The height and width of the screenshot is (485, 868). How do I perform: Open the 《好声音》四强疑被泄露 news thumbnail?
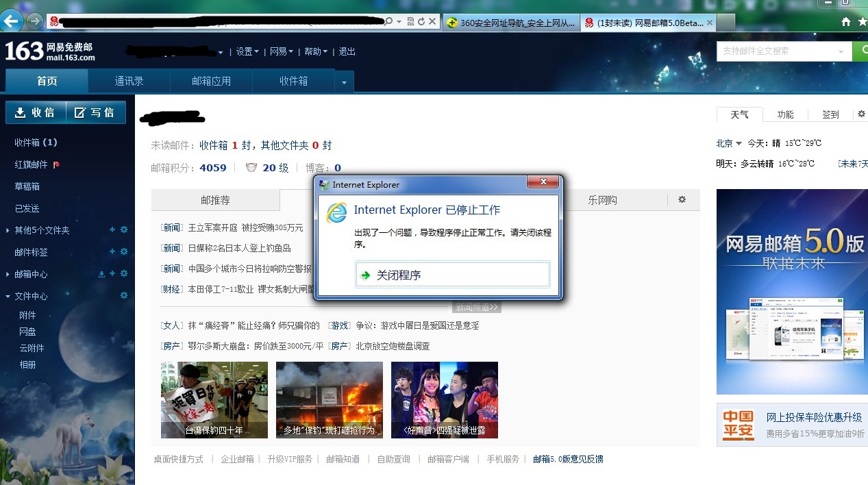pos(445,400)
